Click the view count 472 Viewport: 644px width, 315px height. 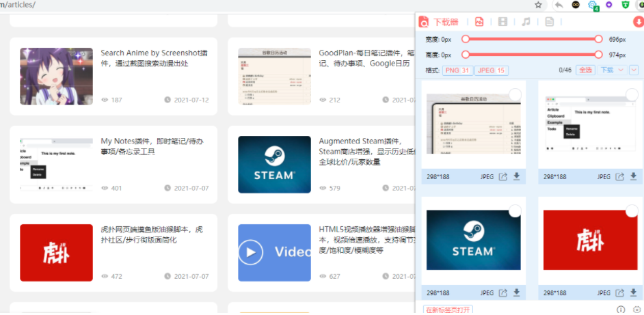[111, 277]
